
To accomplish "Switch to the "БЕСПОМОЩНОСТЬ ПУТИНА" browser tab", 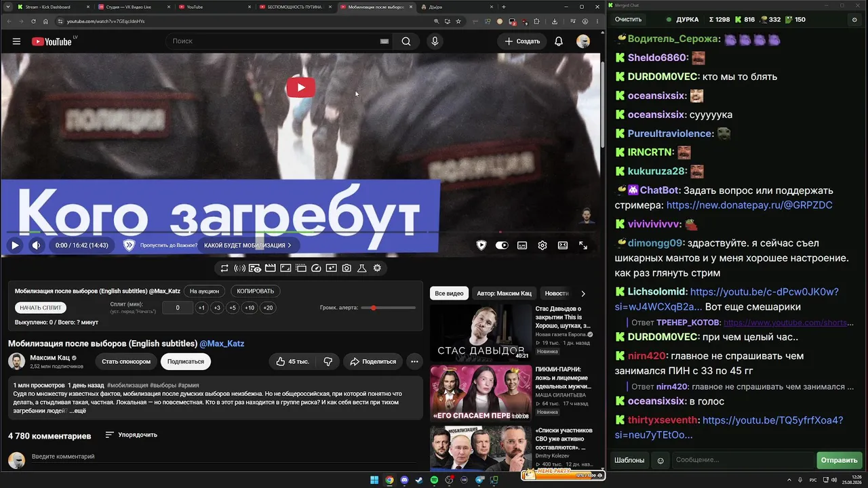I will click(294, 7).
